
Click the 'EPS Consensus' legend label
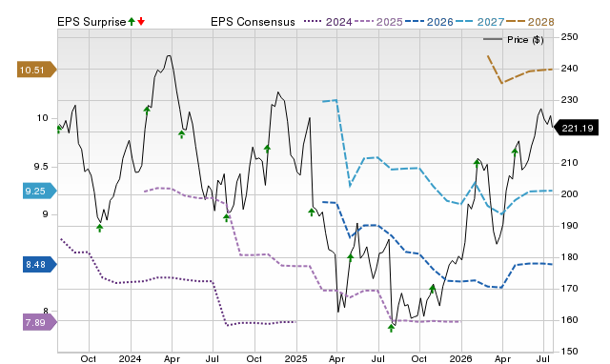pyautogui.click(x=253, y=22)
